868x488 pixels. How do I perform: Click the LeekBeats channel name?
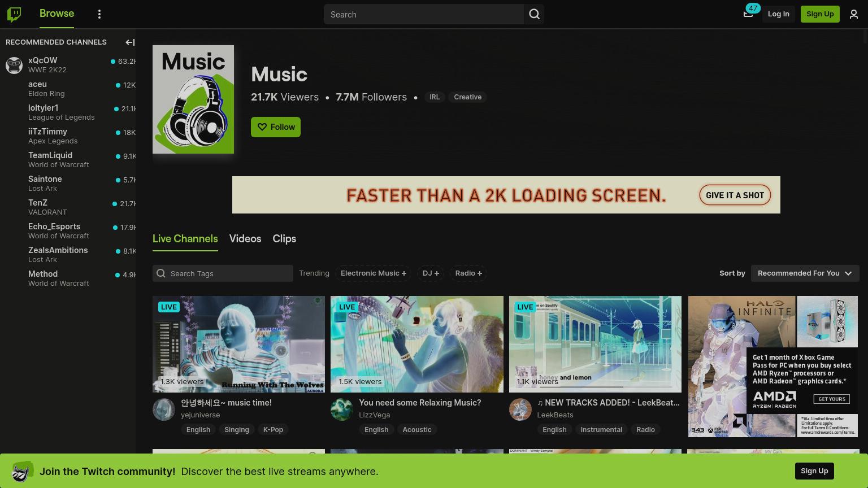pyautogui.click(x=555, y=415)
